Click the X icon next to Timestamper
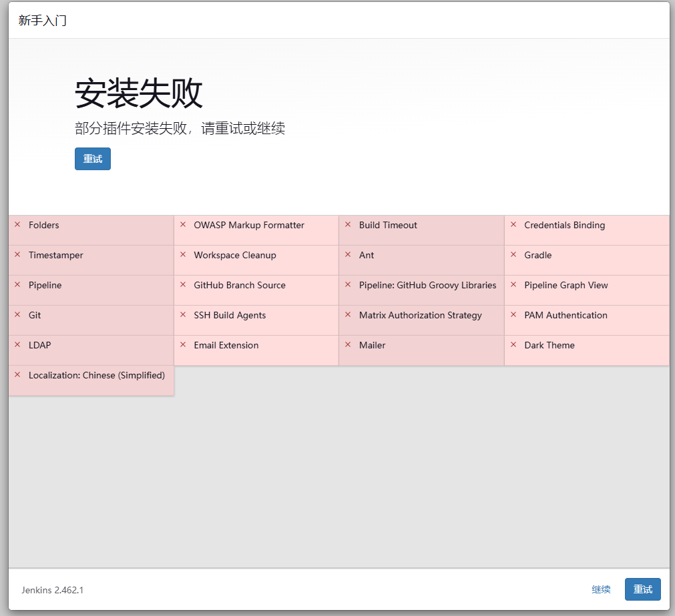The width and height of the screenshot is (675, 616). pyautogui.click(x=17, y=255)
